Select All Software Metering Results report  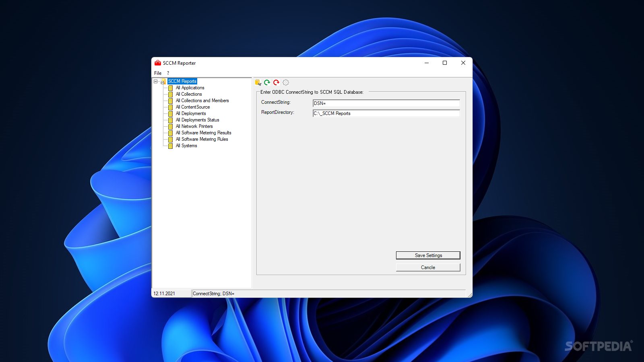(203, 133)
